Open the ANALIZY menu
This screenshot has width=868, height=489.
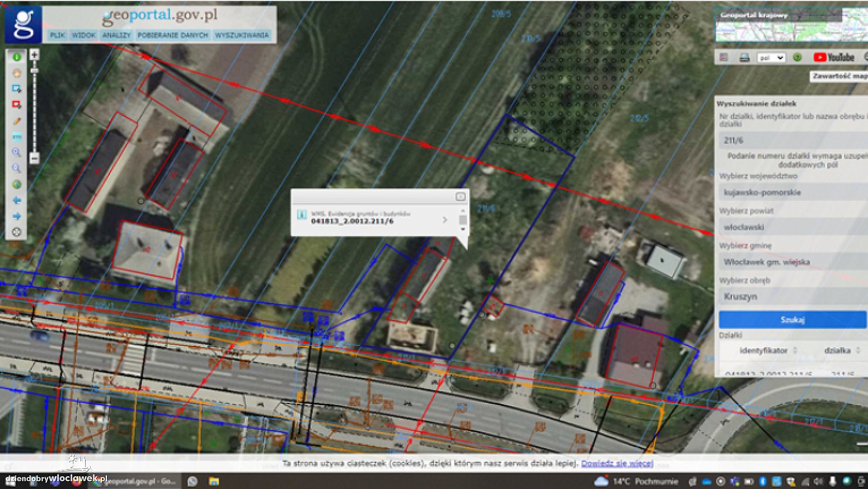coord(116,35)
